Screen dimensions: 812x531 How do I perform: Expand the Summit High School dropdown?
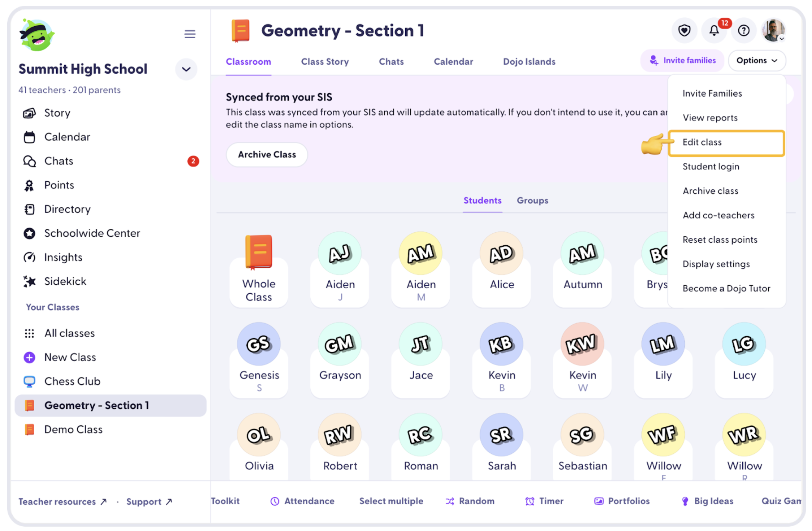click(186, 69)
